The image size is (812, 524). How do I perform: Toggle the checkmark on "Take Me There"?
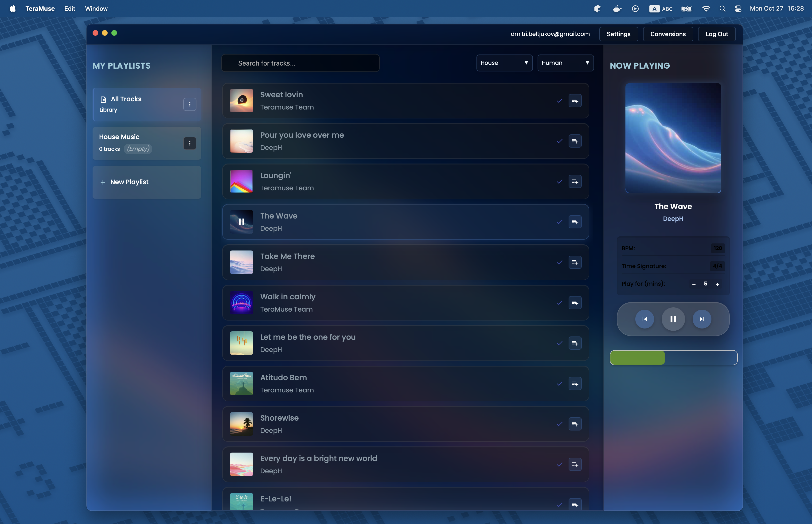click(559, 262)
